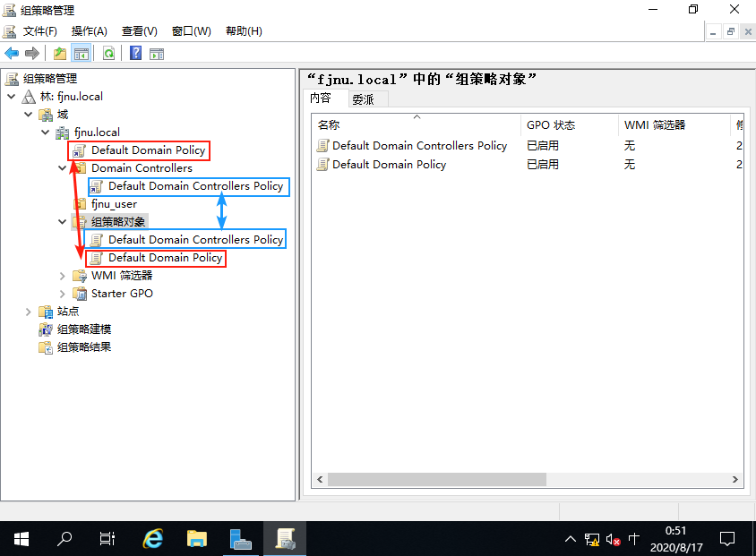Expand the Starter GPO node
Viewport: 756px width, 556px height.
pyautogui.click(x=62, y=294)
